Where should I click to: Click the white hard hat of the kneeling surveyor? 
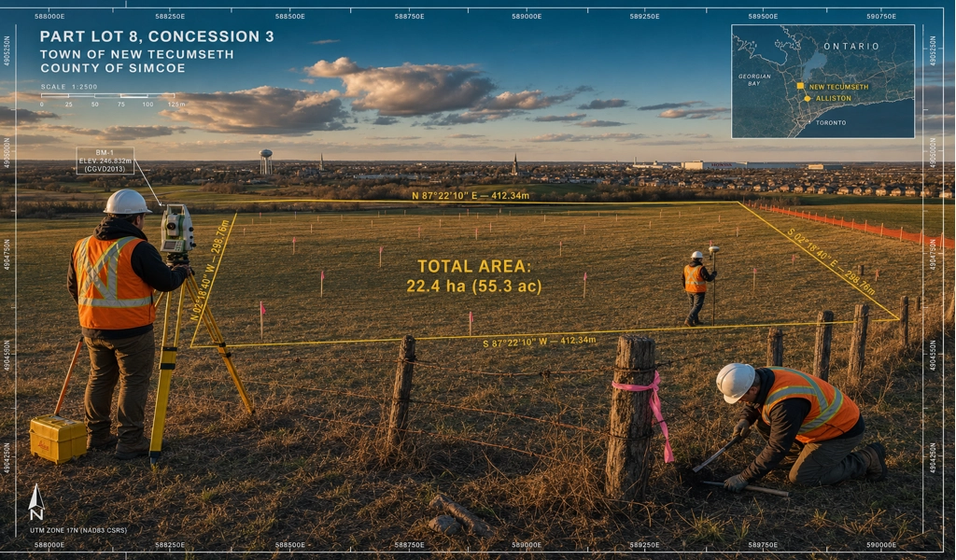click(x=736, y=382)
